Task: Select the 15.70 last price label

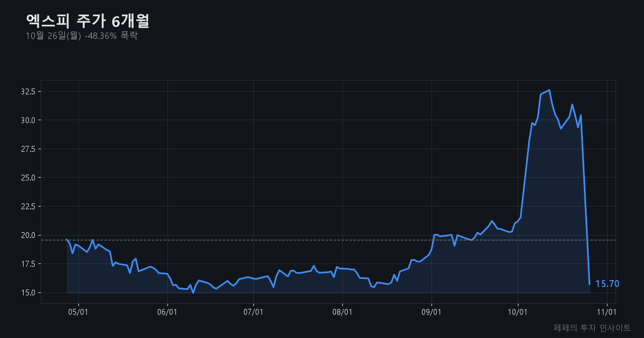Action: 608,284
